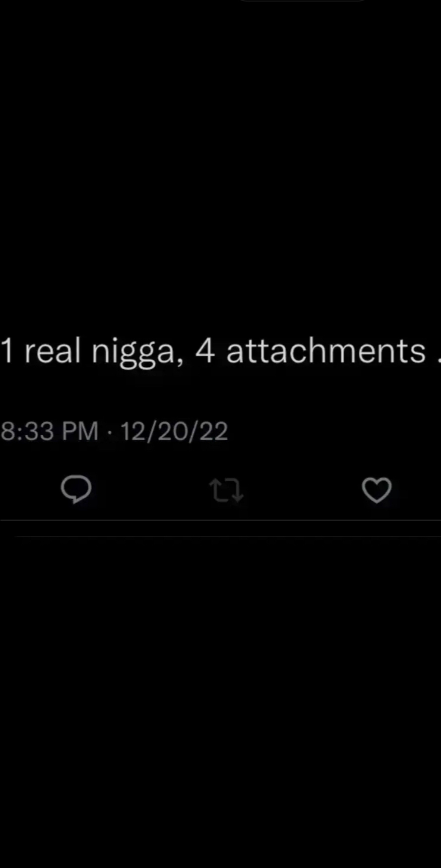The height and width of the screenshot is (868, 441).
Task: Toggle retweet on this post
Action: 226,490
